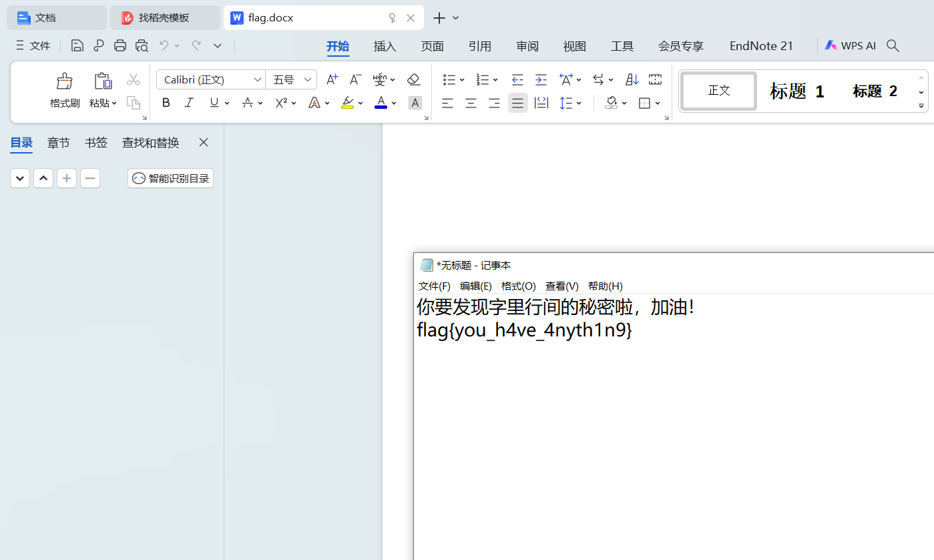Toggle justified text alignment
Image resolution: width=934 pixels, height=560 pixels.
coord(517,103)
